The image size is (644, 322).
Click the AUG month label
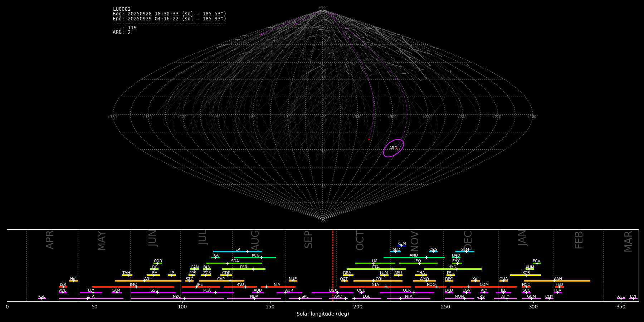pyautogui.click(x=255, y=240)
